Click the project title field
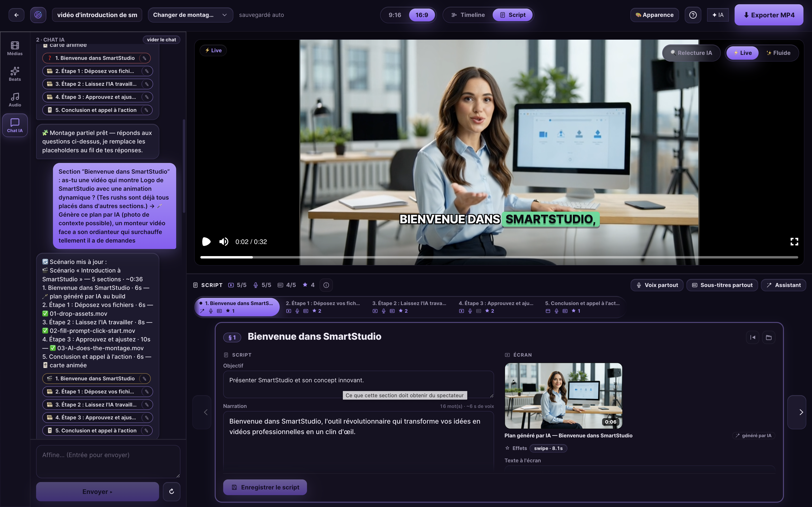 tap(97, 15)
